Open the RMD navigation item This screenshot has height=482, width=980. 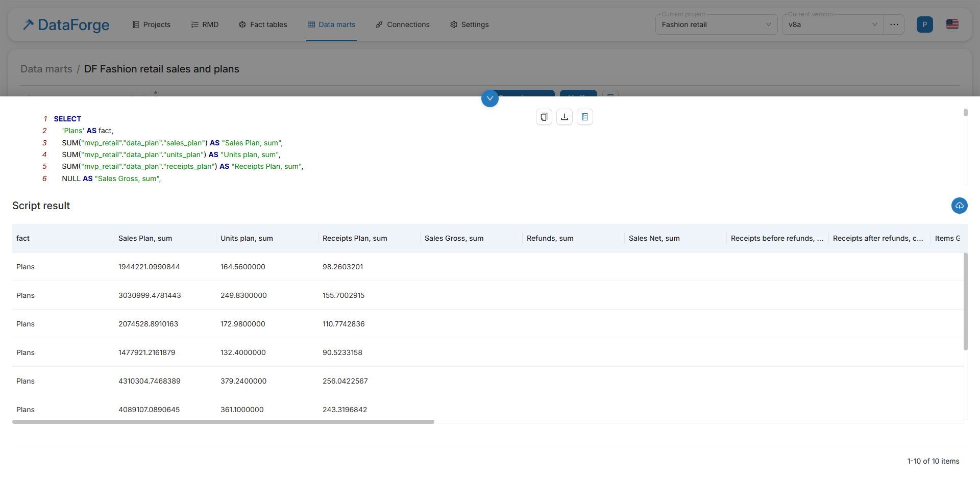tap(205, 24)
